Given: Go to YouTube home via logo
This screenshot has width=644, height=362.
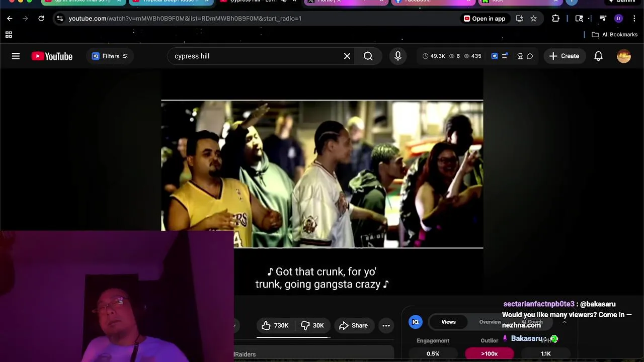Looking at the screenshot, I should tap(52, 56).
